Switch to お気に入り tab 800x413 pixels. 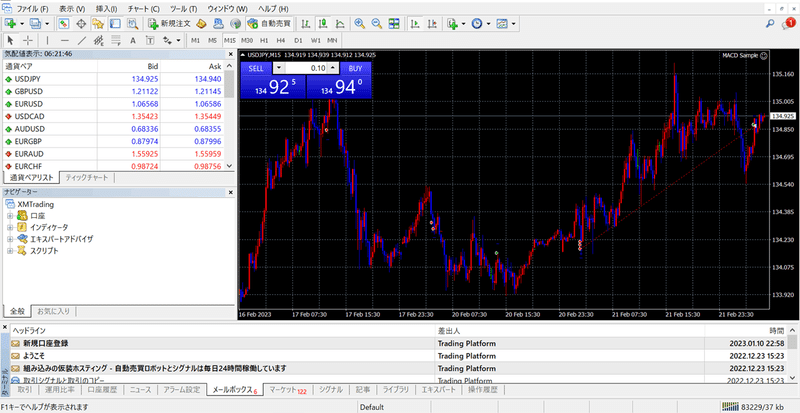(56, 310)
